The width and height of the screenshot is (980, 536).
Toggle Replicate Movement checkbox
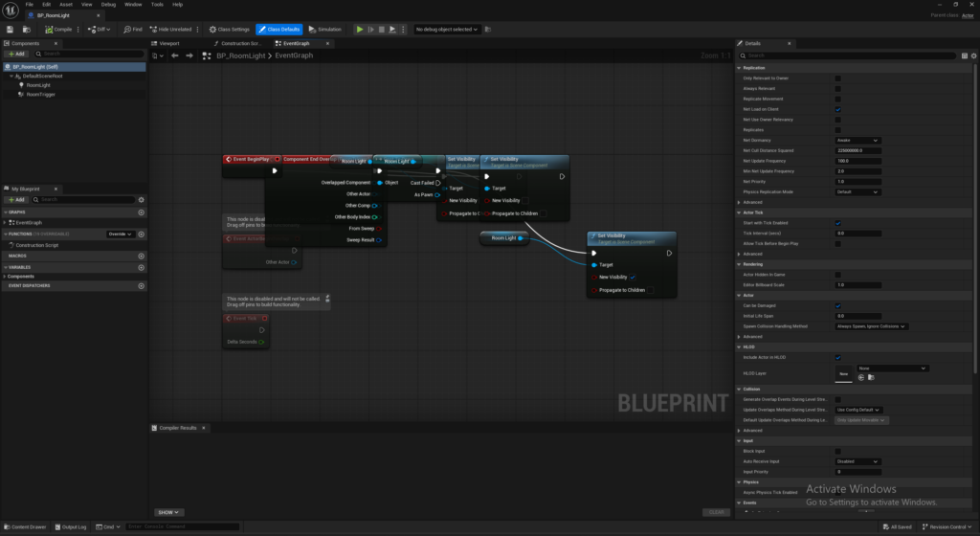click(x=838, y=100)
